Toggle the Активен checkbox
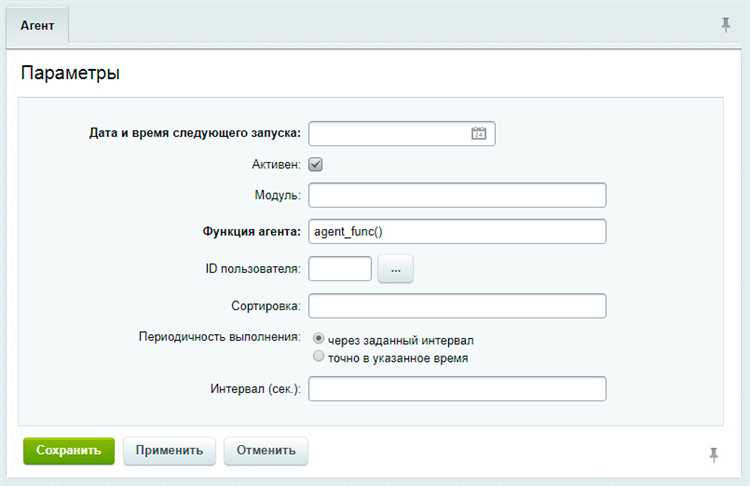 315,165
